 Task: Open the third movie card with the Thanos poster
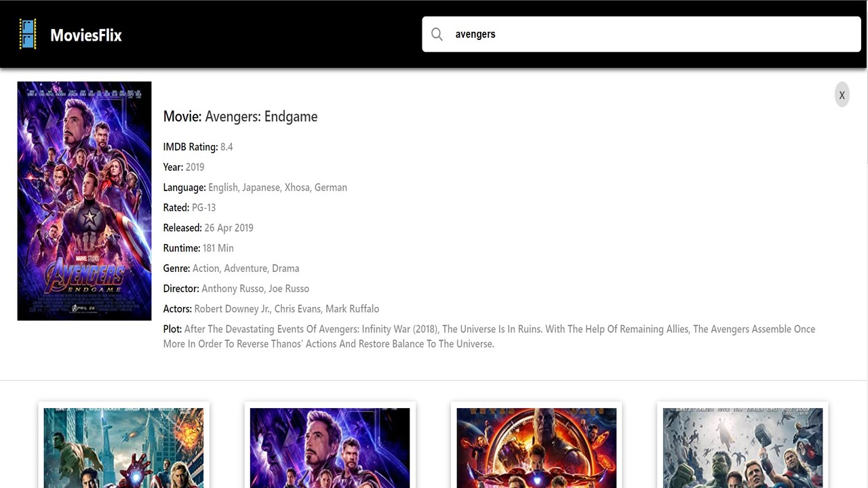pos(536,445)
